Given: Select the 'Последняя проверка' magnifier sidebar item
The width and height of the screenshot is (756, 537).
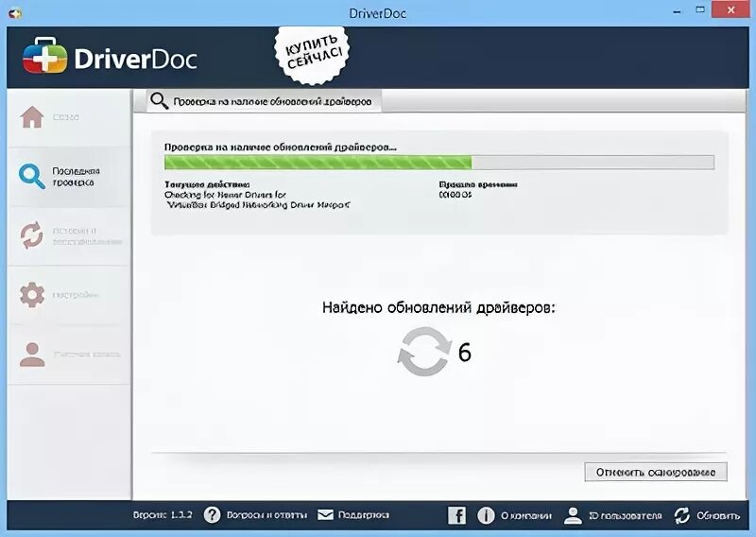Looking at the screenshot, I should click(x=69, y=177).
